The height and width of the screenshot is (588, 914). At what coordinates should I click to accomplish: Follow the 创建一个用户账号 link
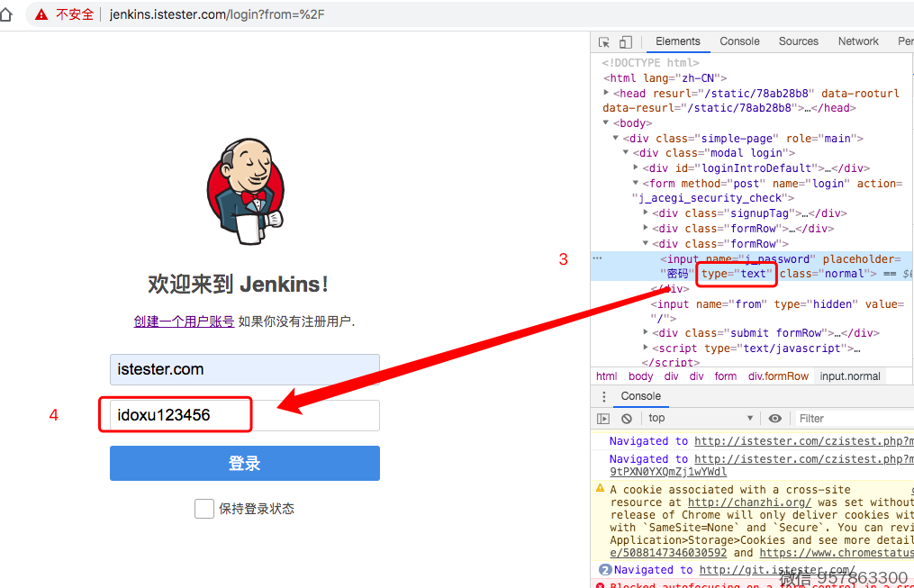184,321
